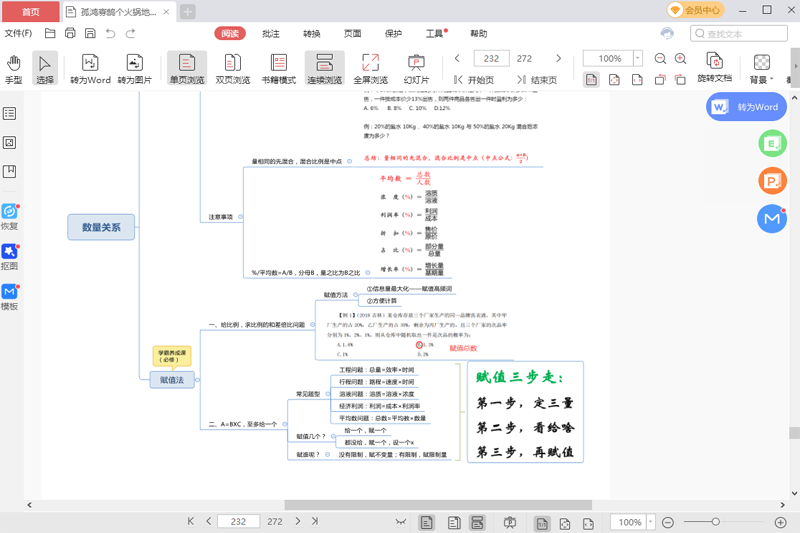Activate the Select (选择) arrow tool
The image size is (800, 533).
pos(45,69)
